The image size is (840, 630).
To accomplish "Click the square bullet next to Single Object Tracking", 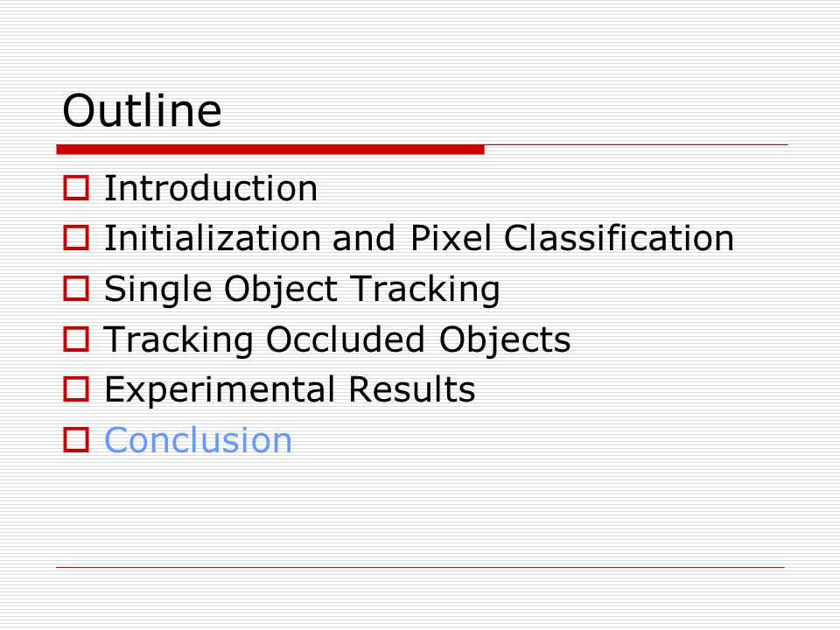I will point(76,288).
